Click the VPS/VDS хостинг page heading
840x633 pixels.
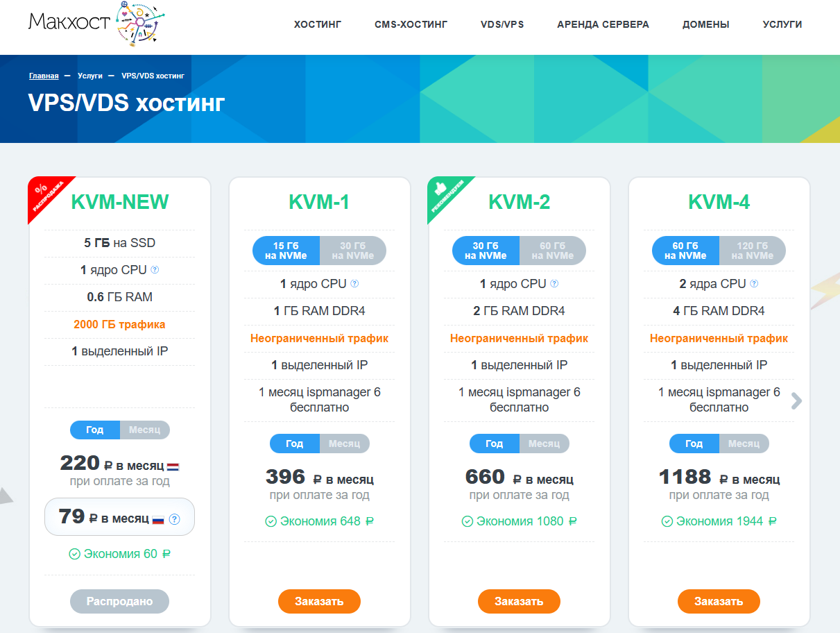pos(127,103)
